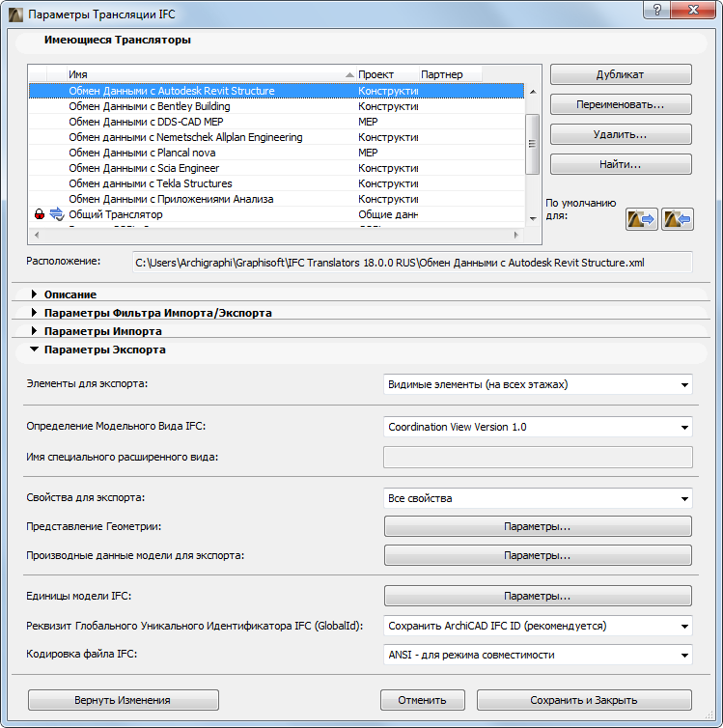Open Единицы модели IFC Параметры... button
Screen dimensions: 723x728
(538, 596)
